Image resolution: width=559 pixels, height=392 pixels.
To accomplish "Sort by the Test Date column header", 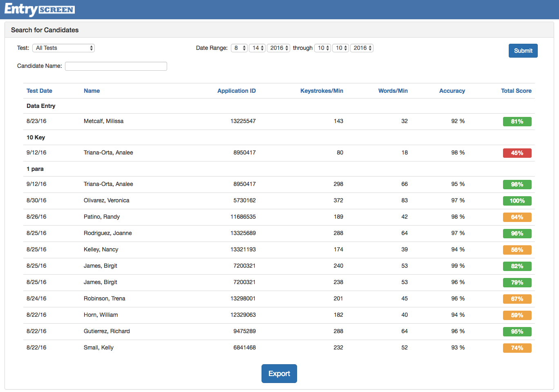I will tap(39, 91).
